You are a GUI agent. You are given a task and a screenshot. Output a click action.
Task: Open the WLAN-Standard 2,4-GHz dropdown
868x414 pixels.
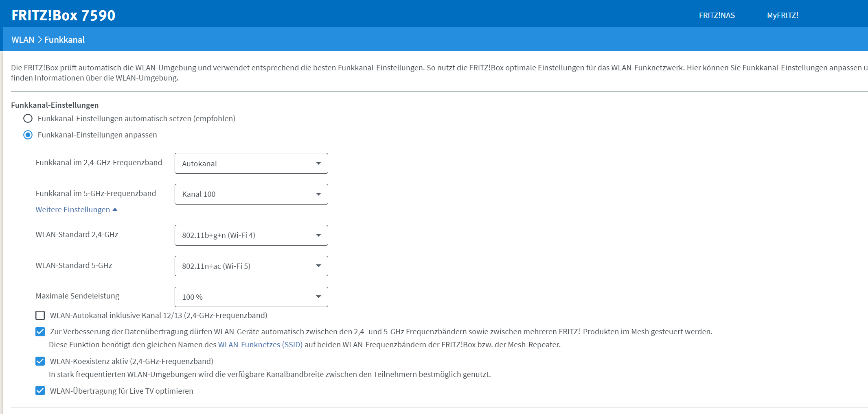251,235
